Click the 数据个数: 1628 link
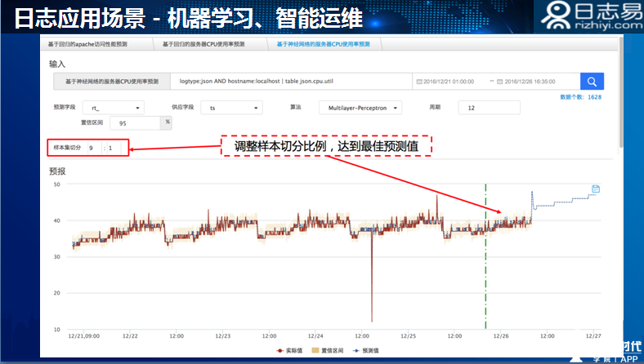This screenshot has width=644, height=364. [580, 97]
